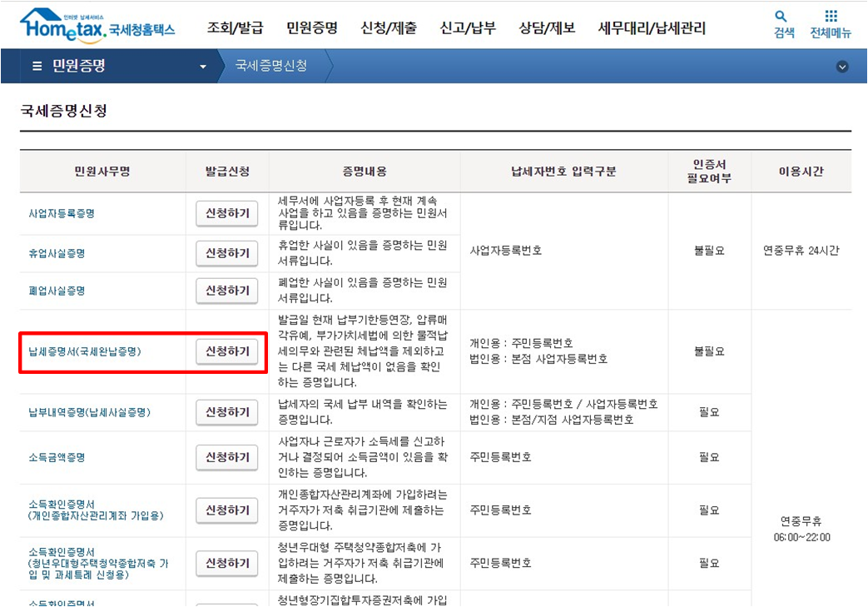Open the 신청/제출 menu
Screen dimensions: 868x607
388,27
